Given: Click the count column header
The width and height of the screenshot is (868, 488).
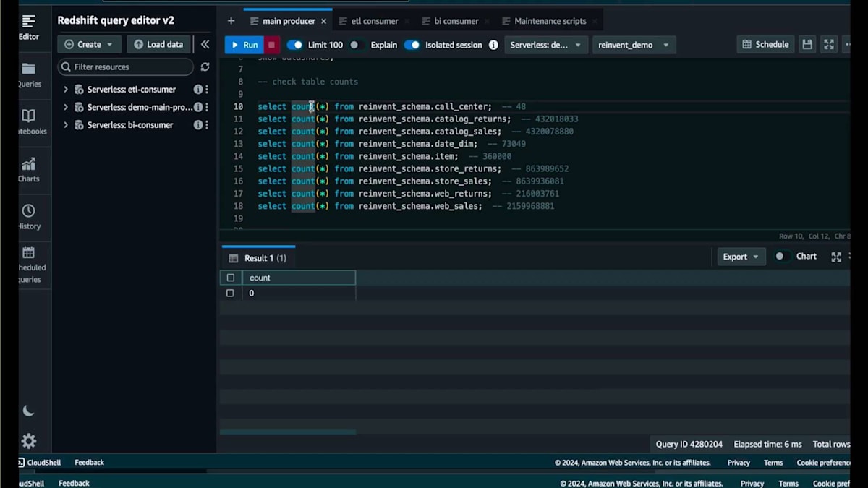Looking at the screenshot, I should [x=299, y=278].
